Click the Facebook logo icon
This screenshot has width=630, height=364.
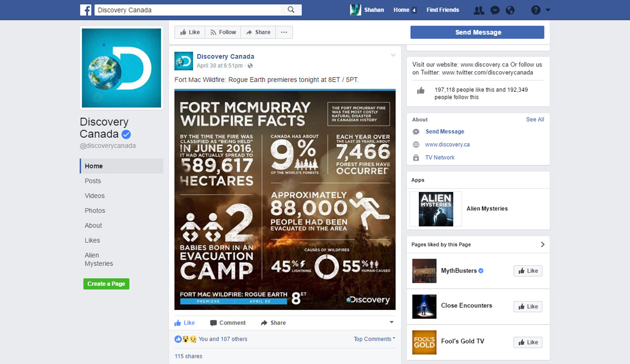click(86, 10)
